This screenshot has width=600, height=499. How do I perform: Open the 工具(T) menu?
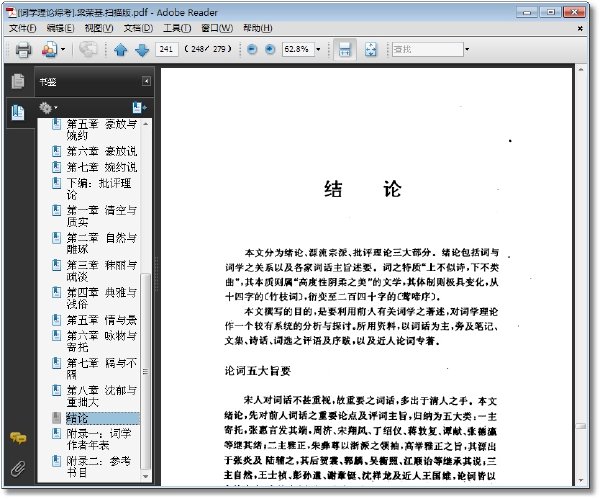(177, 28)
